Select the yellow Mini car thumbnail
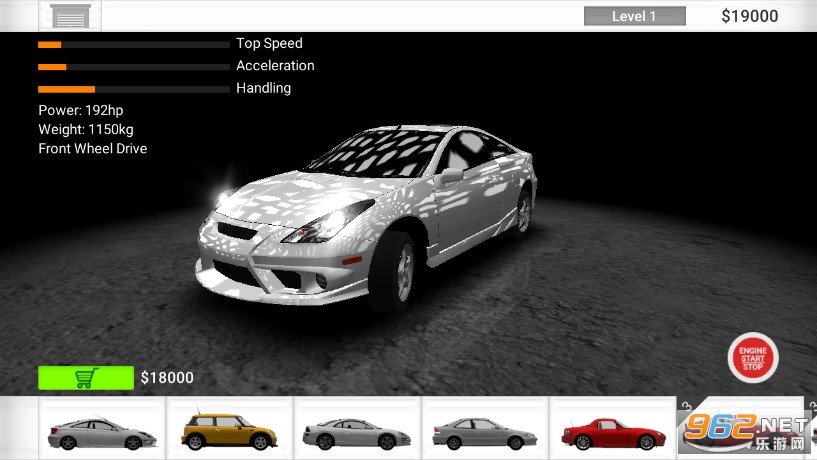 (x=228, y=430)
